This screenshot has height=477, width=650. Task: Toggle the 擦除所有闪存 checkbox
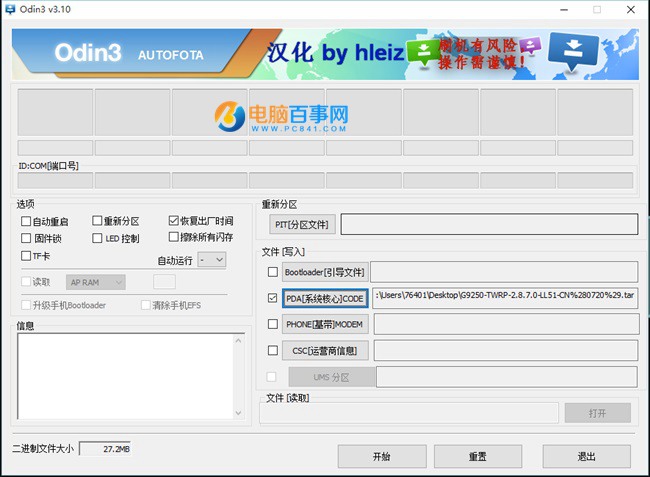click(x=174, y=238)
